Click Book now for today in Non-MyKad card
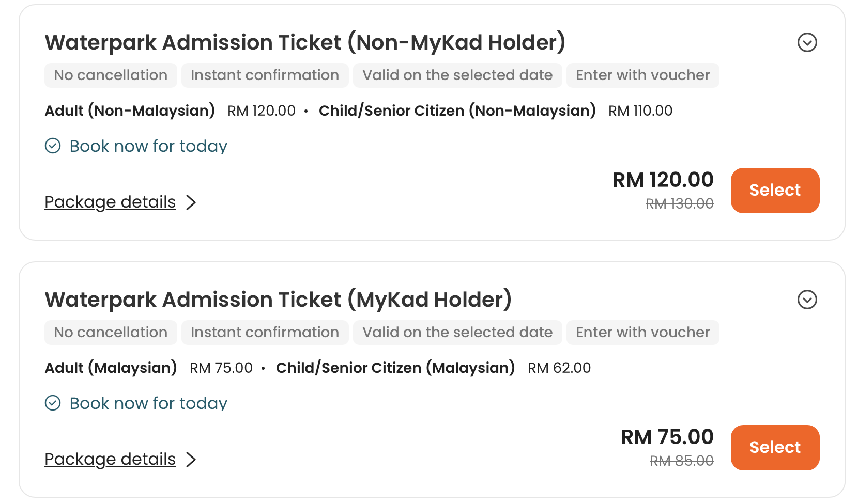The image size is (858, 504). pos(148,146)
